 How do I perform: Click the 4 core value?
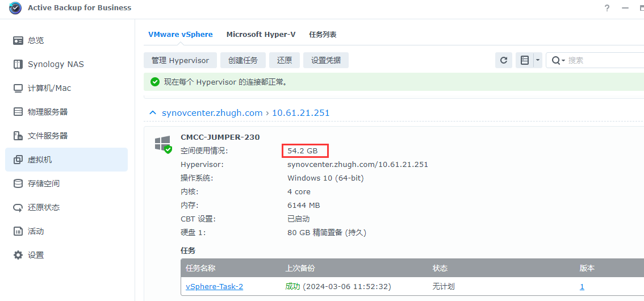pos(299,192)
